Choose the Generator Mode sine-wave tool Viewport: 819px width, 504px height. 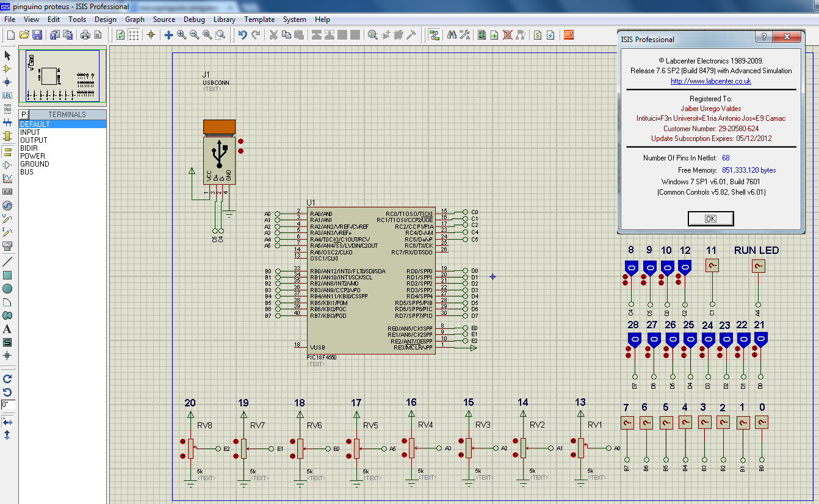point(7,205)
